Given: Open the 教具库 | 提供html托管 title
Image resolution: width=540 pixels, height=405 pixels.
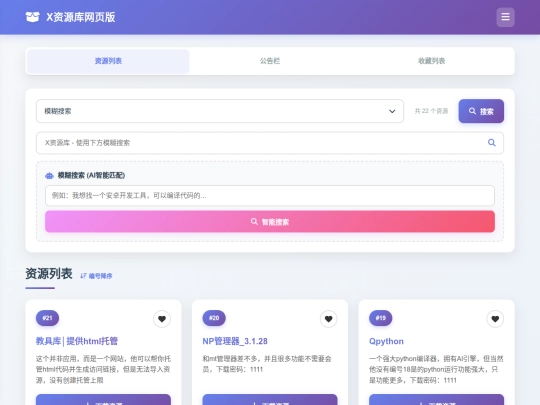Looking at the screenshot, I should 77,341.
